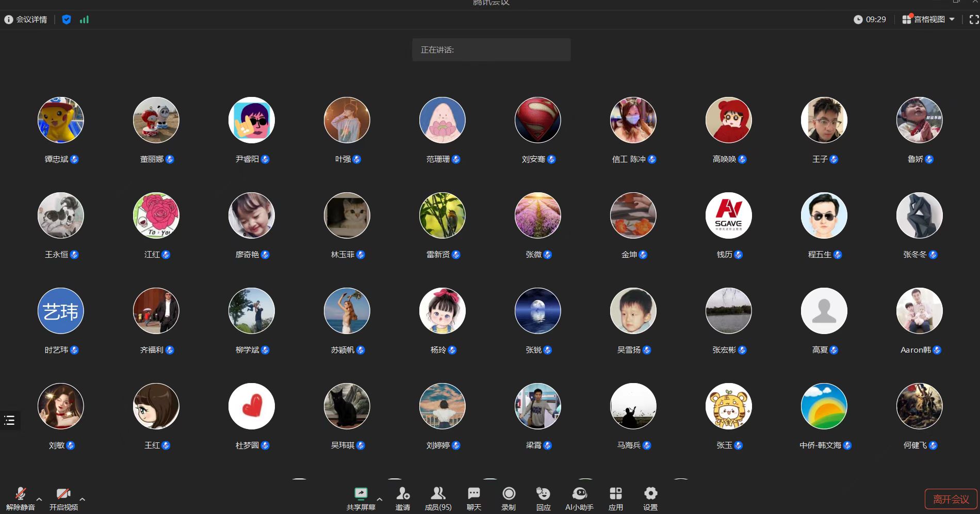Select participant 时艺玮's avatar
The height and width of the screenshot is (514, 980).
click(61, 311)
